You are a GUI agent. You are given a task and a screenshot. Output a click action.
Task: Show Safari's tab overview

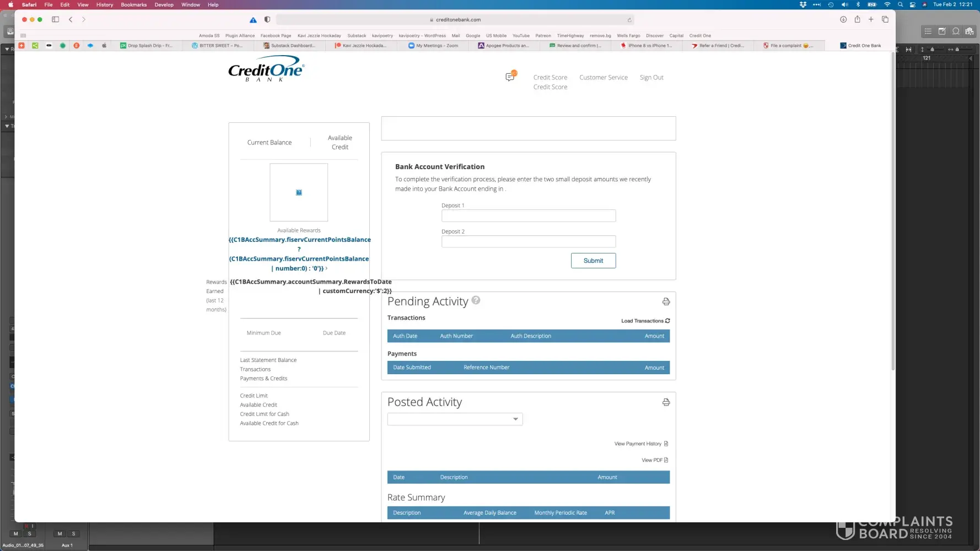[x=885, y=19]
